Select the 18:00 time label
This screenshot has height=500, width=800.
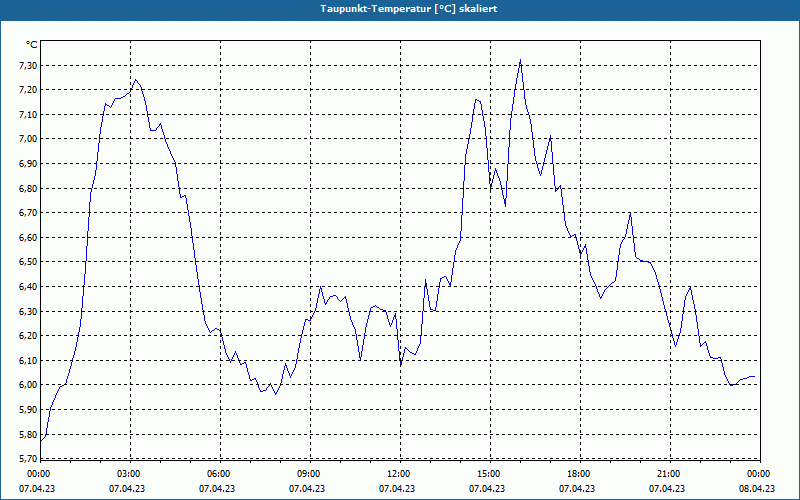pyautogui.click(x=579, y=474)
